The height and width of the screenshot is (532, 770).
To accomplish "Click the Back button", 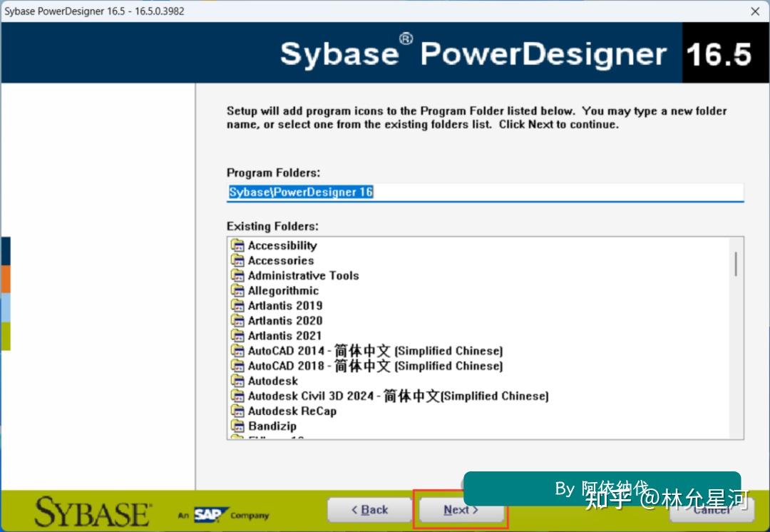I will pos(369,509).
